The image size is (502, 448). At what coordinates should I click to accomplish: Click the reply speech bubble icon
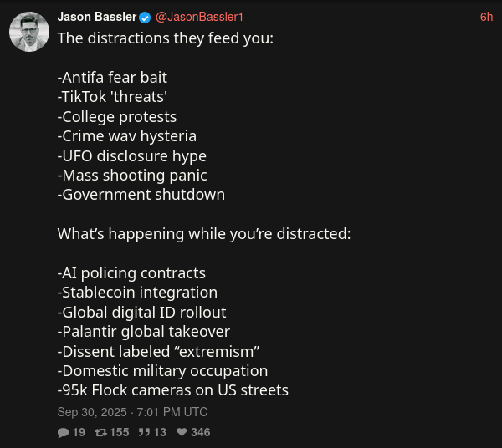63,432
